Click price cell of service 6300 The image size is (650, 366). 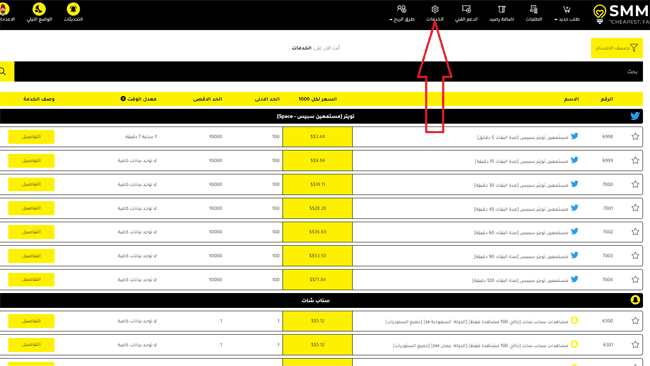click(x=318, y=321)
